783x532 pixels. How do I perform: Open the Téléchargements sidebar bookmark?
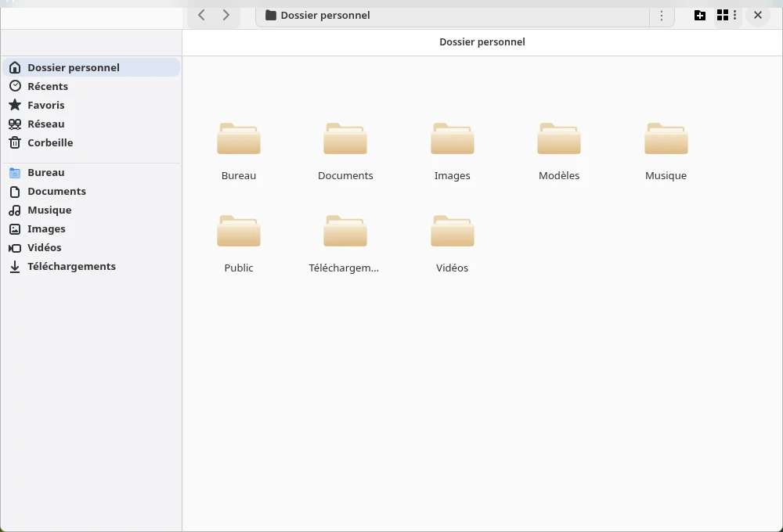(92, 267)
